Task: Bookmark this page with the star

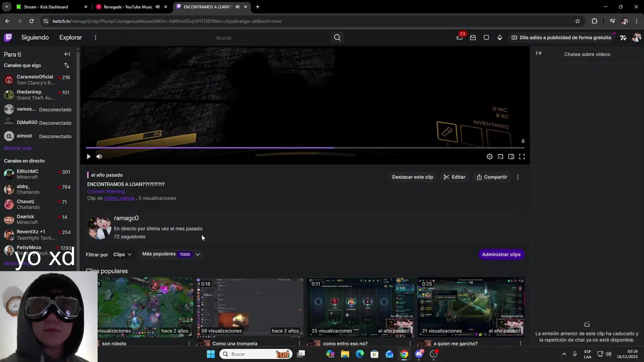Action: point(578,21)
